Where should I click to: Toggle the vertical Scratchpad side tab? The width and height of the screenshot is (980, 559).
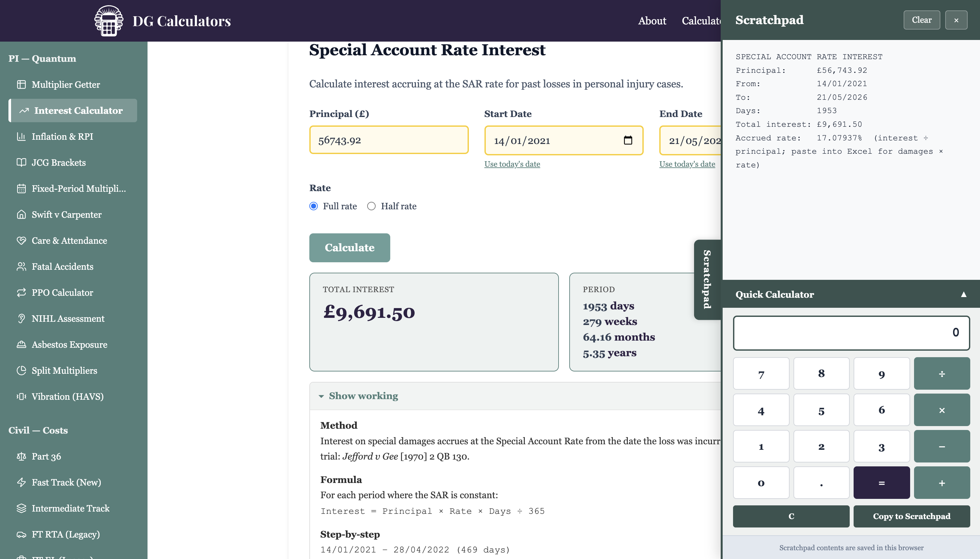coord(707,279)
